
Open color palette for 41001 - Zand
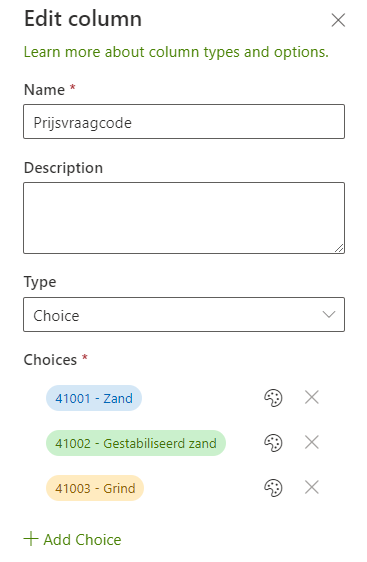click(273, 398)
